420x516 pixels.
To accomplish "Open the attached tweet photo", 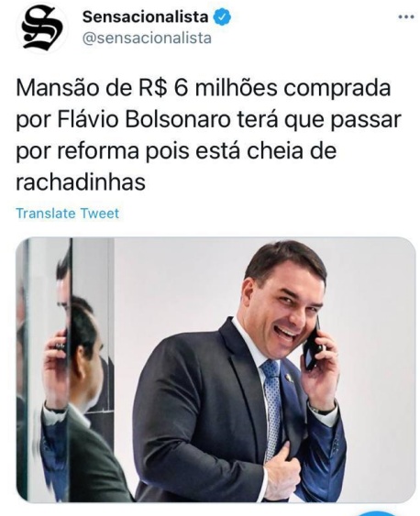I will pyautogui.click(x=216, y=369).
